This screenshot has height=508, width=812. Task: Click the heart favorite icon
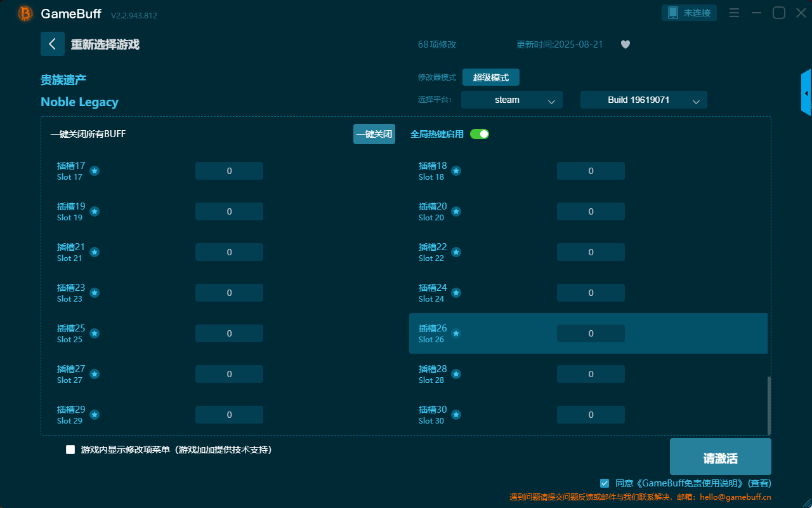coord(625,44)
